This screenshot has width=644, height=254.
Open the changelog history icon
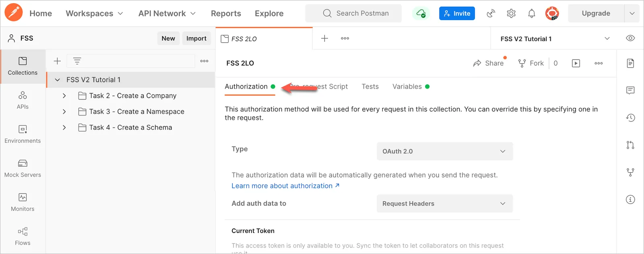[x=630, y=118]
